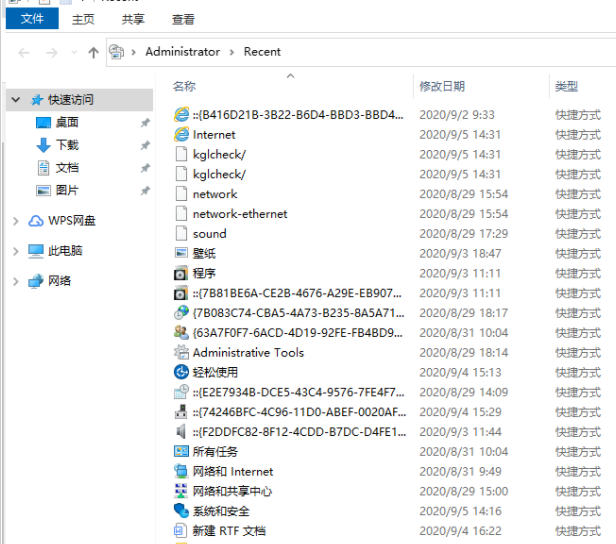Viewport: 616px width, 544px height.
Task: Click the Administrative Tools gear icon
Action: coord(181,352)
